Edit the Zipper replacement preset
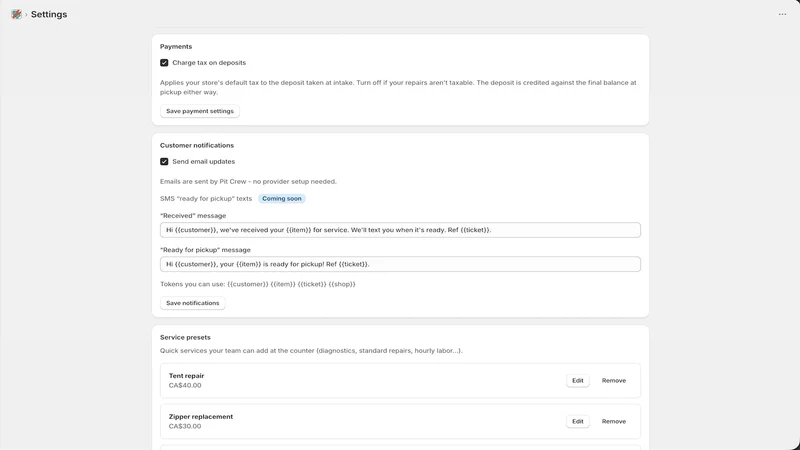Image resolution: width=800 pixels, height=450 pixels. [578, 421]
